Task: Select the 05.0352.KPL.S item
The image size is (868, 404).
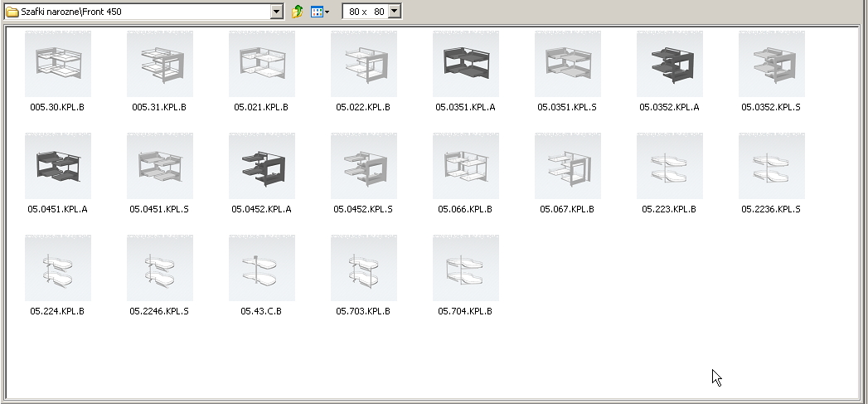Action: click(771, 64)
